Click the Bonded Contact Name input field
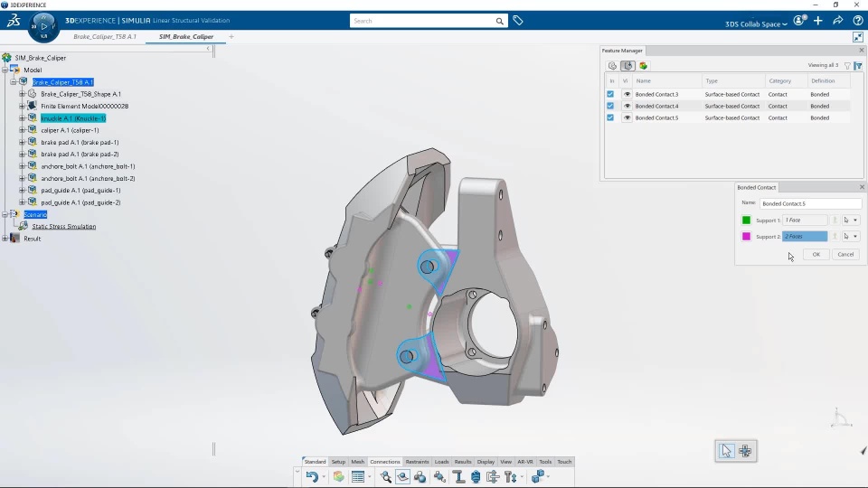The height and width of the screenshot is (488, 868). coord(810,203)
